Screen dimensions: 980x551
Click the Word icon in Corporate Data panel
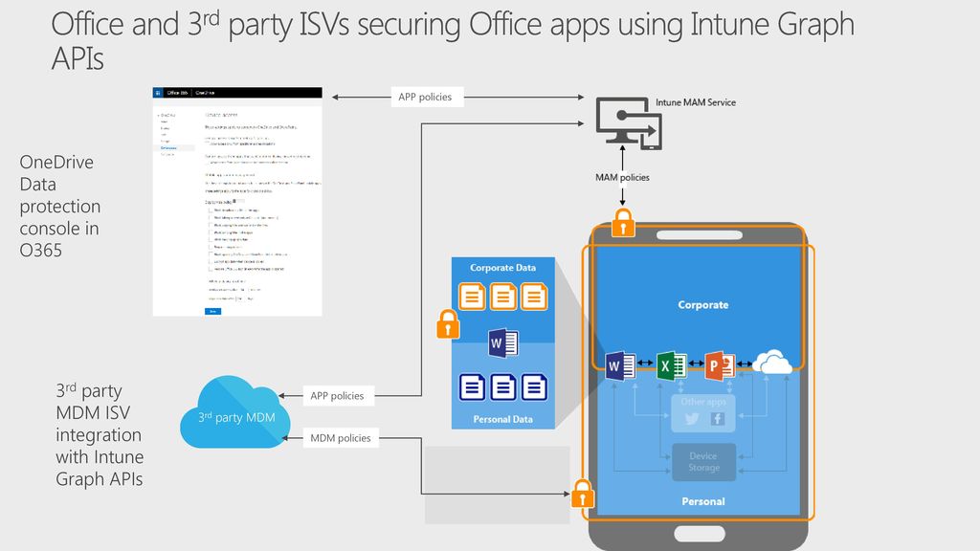point(503,343)
